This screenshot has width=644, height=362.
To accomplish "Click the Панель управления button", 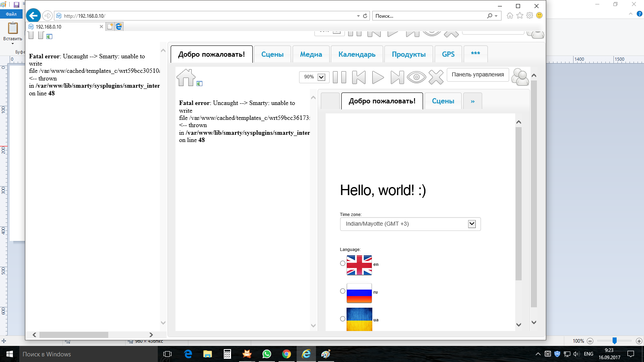I will (x=477, y=75).
